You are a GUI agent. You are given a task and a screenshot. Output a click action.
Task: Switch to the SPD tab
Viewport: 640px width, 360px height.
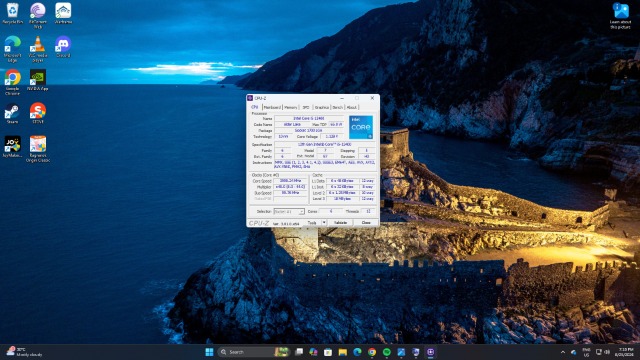click(x=306, y=107)
